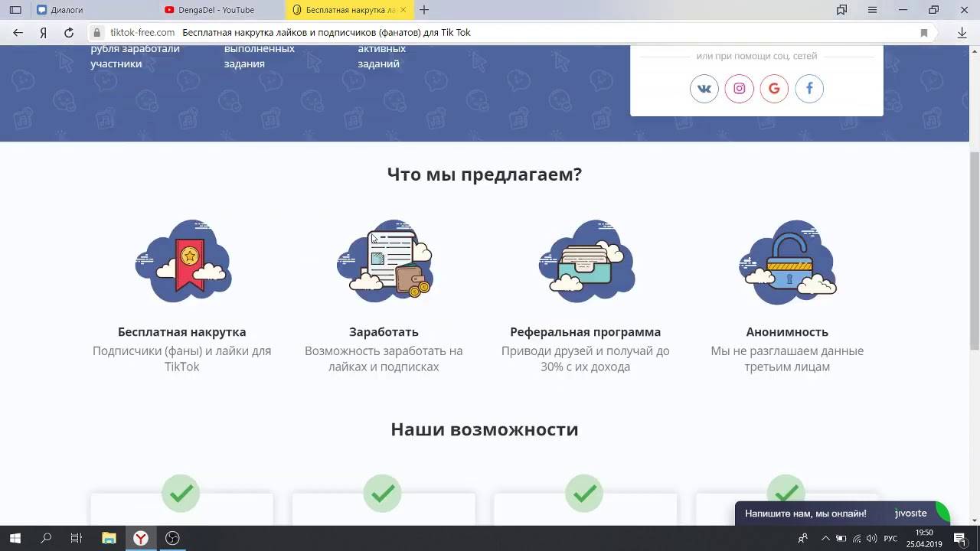Sign in with the VK icon
The image size is (980, 551).
[x=704, y=89]
